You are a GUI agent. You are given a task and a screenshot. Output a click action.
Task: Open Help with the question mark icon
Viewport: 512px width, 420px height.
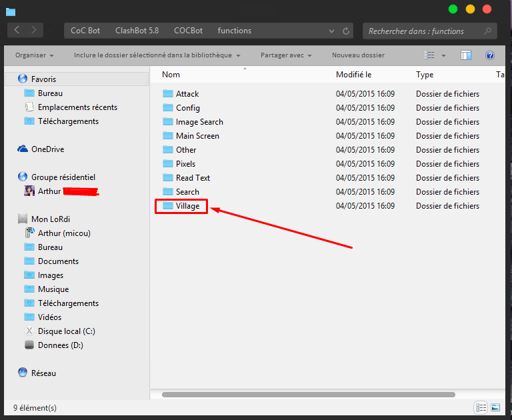pos(490,55)
